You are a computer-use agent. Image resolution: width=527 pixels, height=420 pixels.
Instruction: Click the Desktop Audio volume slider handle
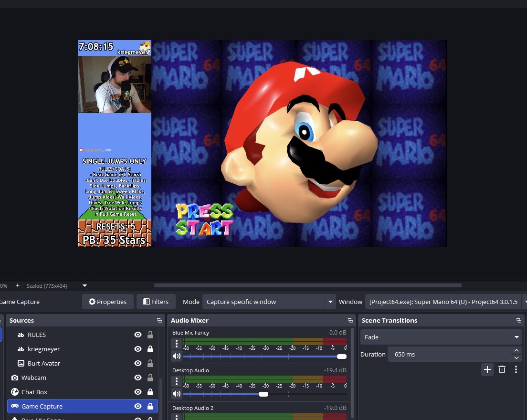pyautogui.click(x=263, y=394)
